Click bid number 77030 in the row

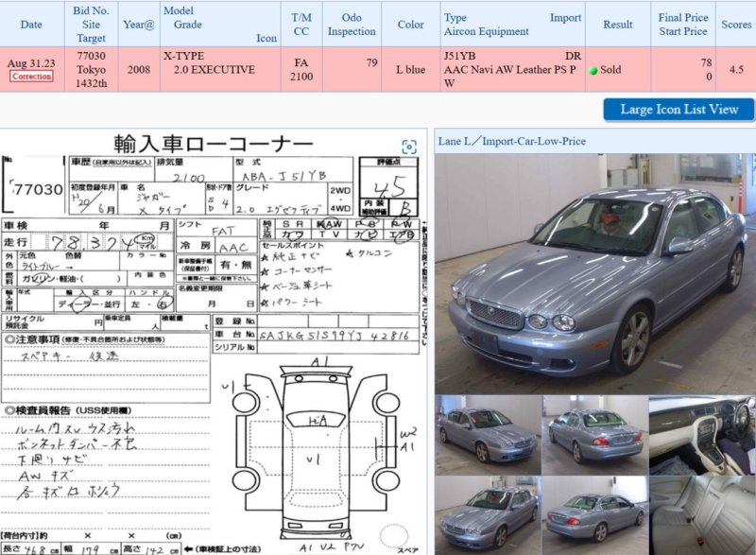(x=91, y=56)
